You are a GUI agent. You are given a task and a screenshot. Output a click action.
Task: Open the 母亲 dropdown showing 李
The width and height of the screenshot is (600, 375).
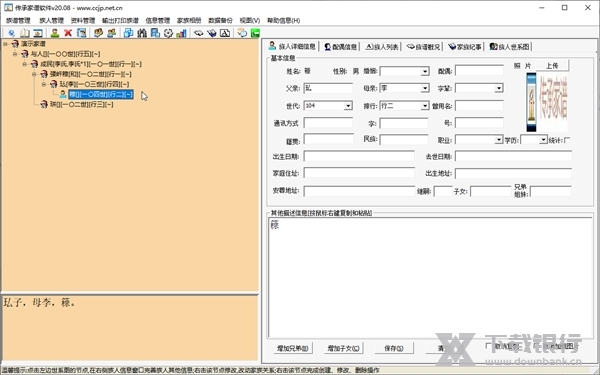(425, 88)
